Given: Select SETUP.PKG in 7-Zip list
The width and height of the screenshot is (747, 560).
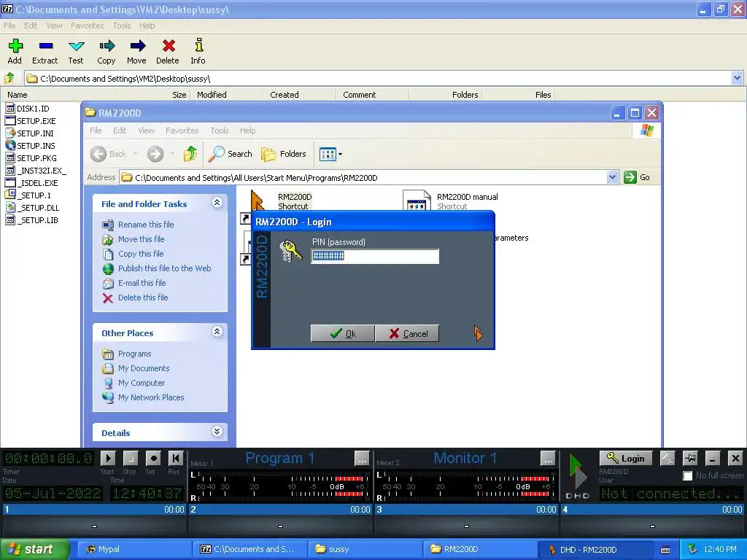Looking at the screenshot, I should 31,158.
